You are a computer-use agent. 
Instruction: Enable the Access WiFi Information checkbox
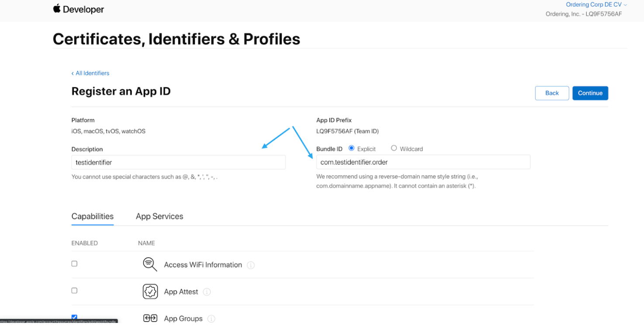74,264
